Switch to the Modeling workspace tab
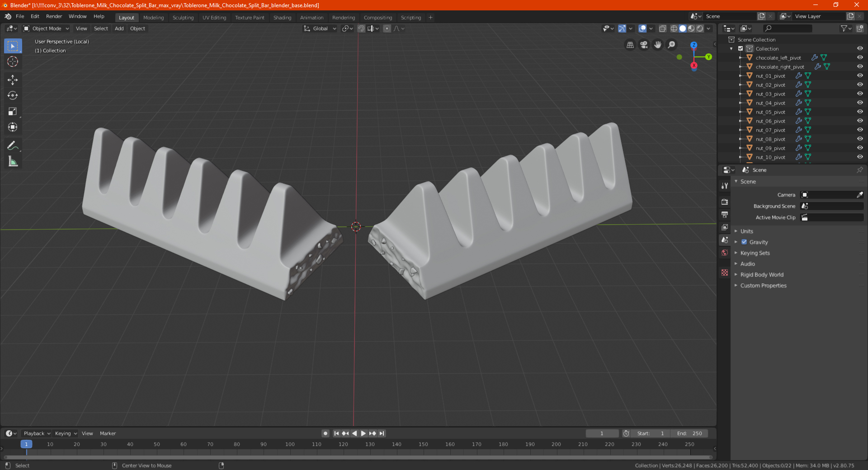The image size is (868, 470). click(x=153, y=18)
